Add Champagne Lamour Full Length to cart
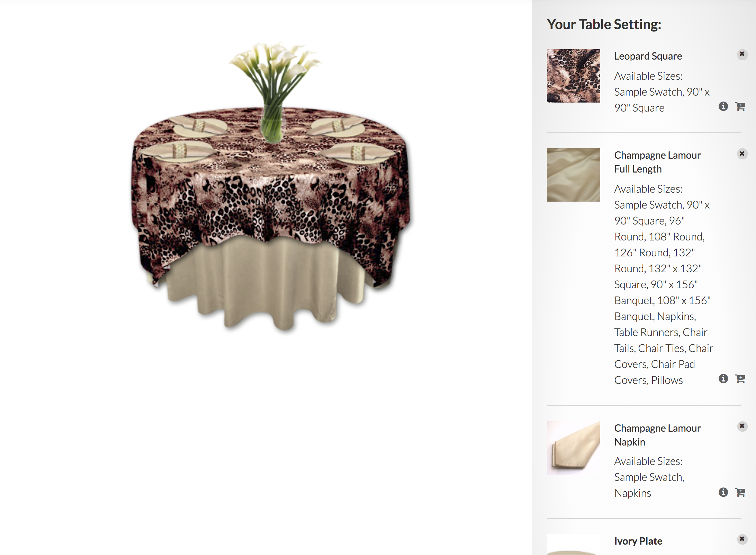756x555 pixels. tap(740, 379)
